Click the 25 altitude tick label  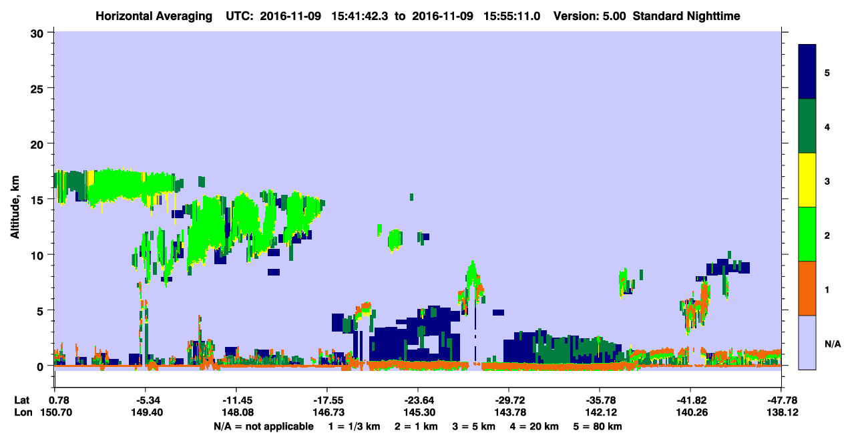pyautogui.click(x=39, y=88)
